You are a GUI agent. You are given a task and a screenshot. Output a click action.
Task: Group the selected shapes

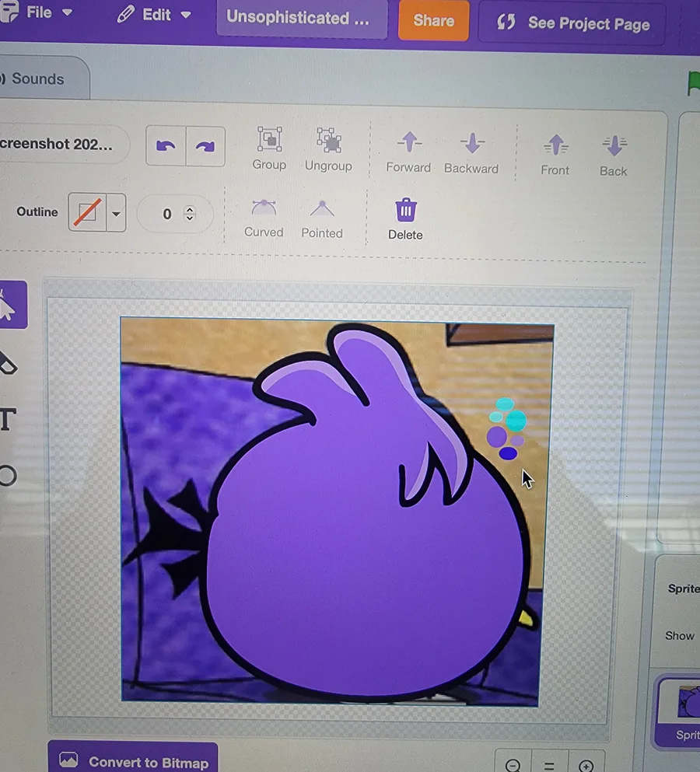(x=269, y=148)
